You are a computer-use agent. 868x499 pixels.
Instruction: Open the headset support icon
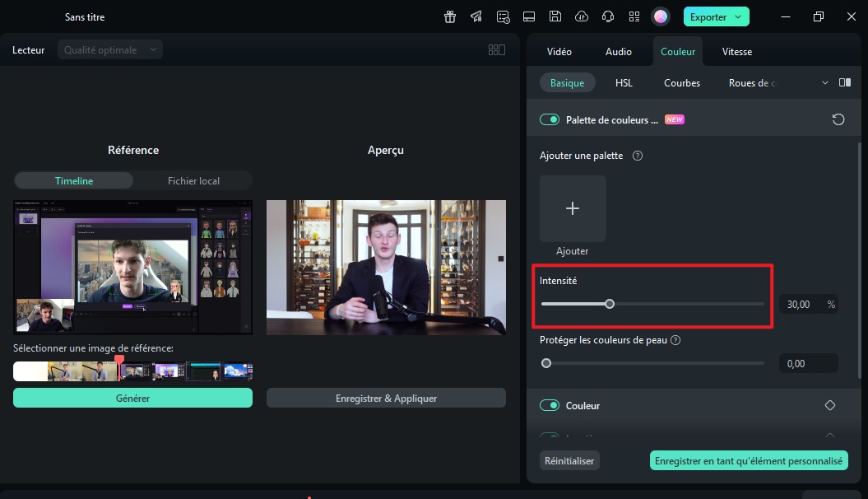[608, 16]
